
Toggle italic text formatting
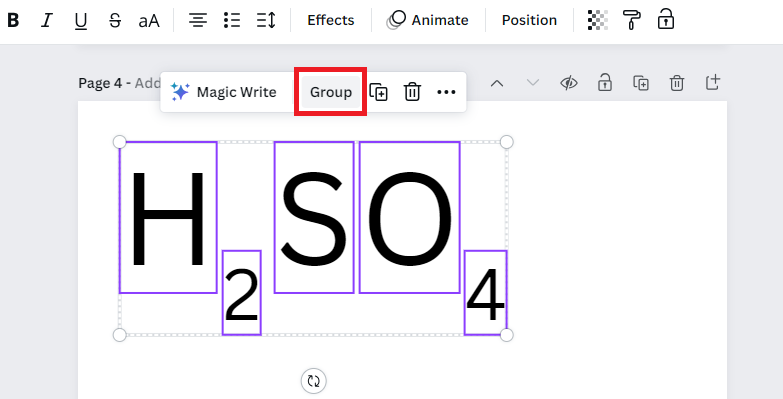pyautogui.click(x=46, y=20)
